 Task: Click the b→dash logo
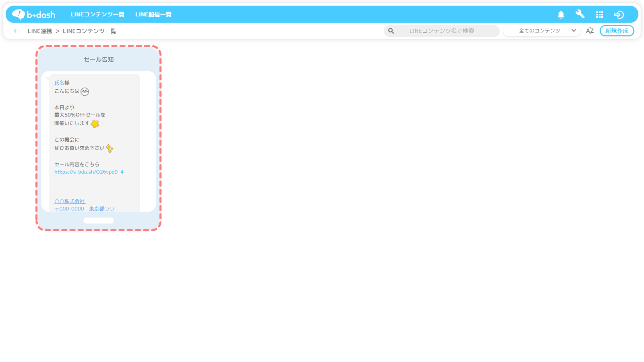coord(33,14)
